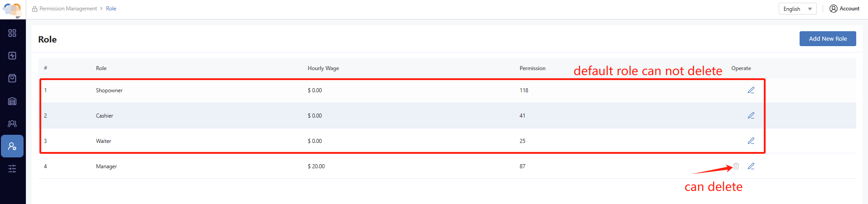
Task: Open the sliders settings icon in sidebar
Action: point(12,169)
